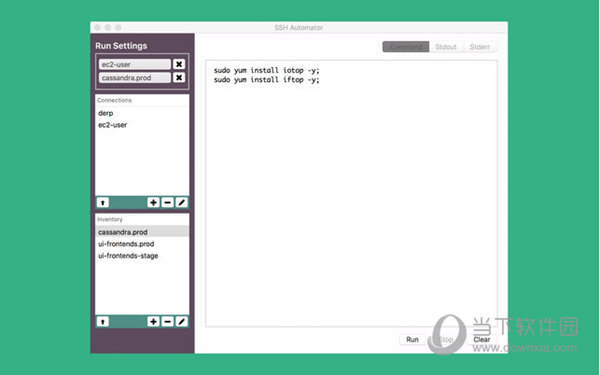Click the Stop button
This screenshot has width=600, height=375.
[446, 339]
